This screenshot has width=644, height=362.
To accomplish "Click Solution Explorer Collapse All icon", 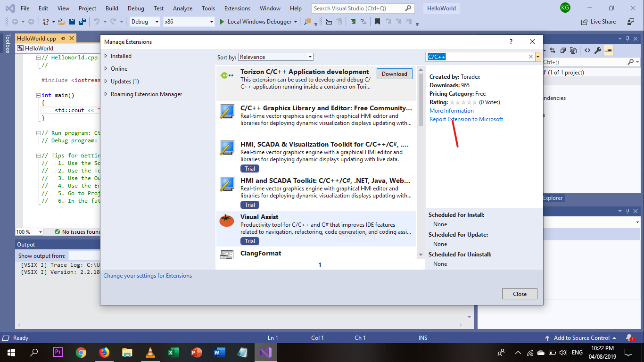I will pos(563,50).
